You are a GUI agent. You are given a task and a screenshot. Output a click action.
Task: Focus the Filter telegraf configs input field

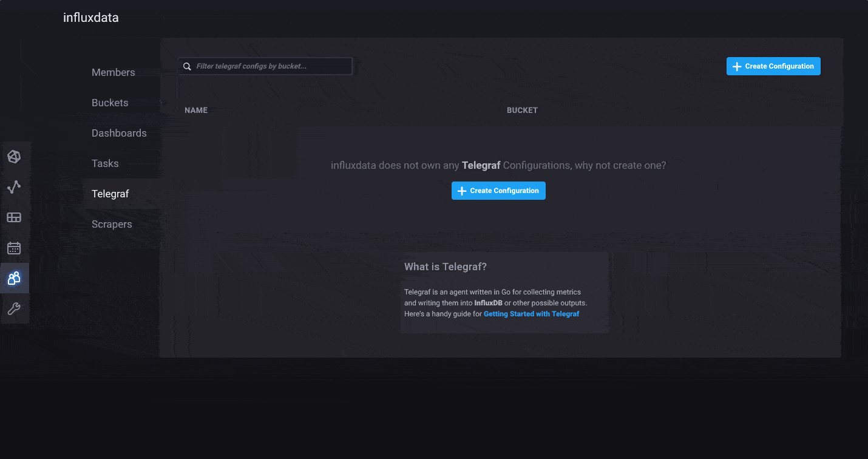270,66
